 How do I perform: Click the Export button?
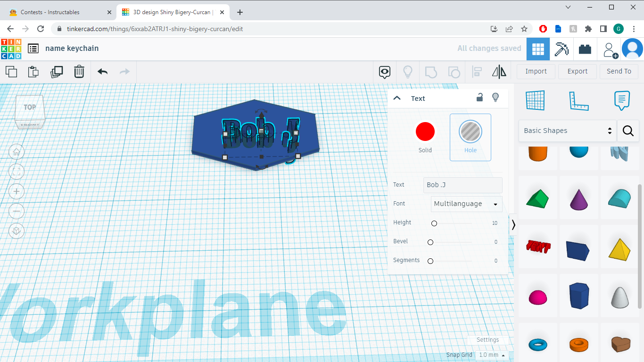577,71
